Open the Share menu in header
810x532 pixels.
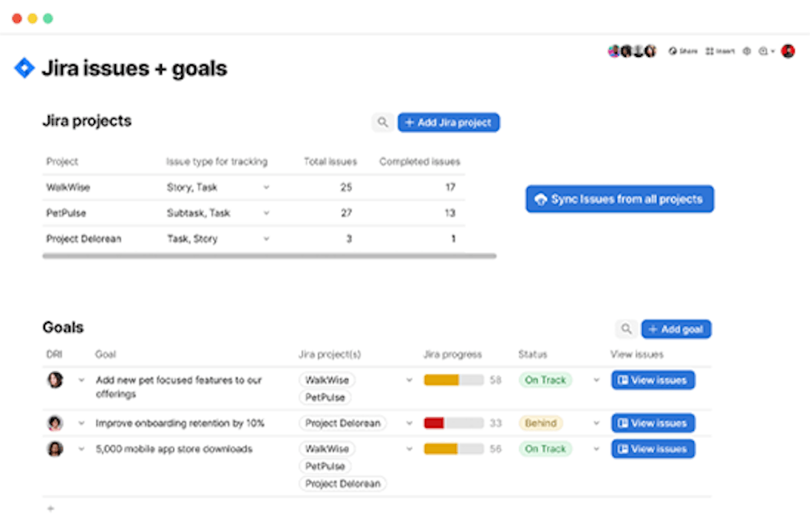(683, 52)
